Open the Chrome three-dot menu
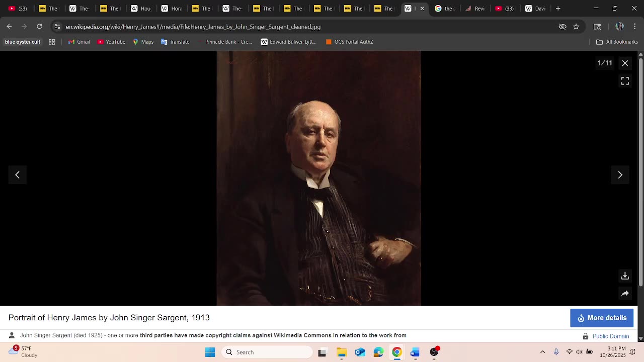This screenshot has height=362, width=644. pyautogui.click(x=635, y=27)
